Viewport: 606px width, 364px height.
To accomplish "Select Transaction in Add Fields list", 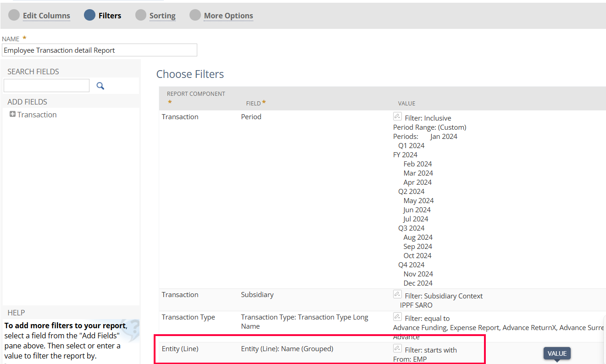I will [37, 115].
